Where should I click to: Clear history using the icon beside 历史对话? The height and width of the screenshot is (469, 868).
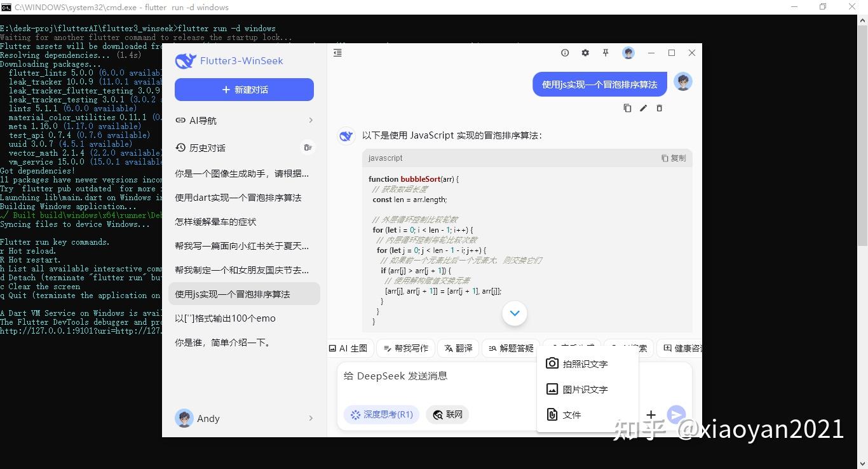pos(308,147)
